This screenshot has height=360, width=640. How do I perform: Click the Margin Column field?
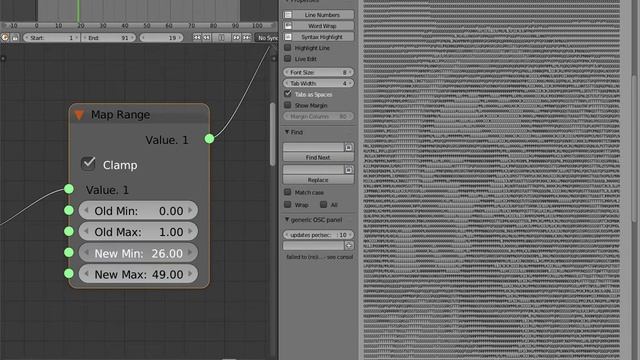pos(318,116)
